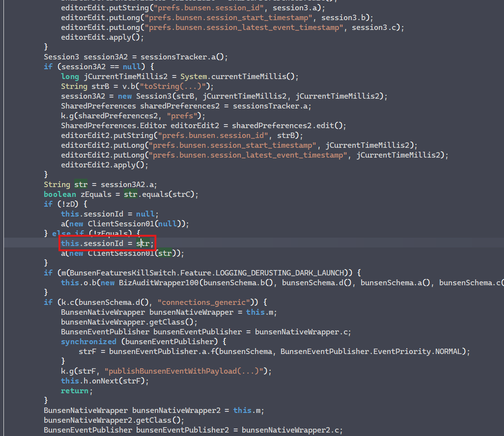Image resolution: width=504 pixels, height=436 pixels.
Task: Click "a(new ClientSession01(null));" call
Action: pyautogui.click(x=125, y=224)
